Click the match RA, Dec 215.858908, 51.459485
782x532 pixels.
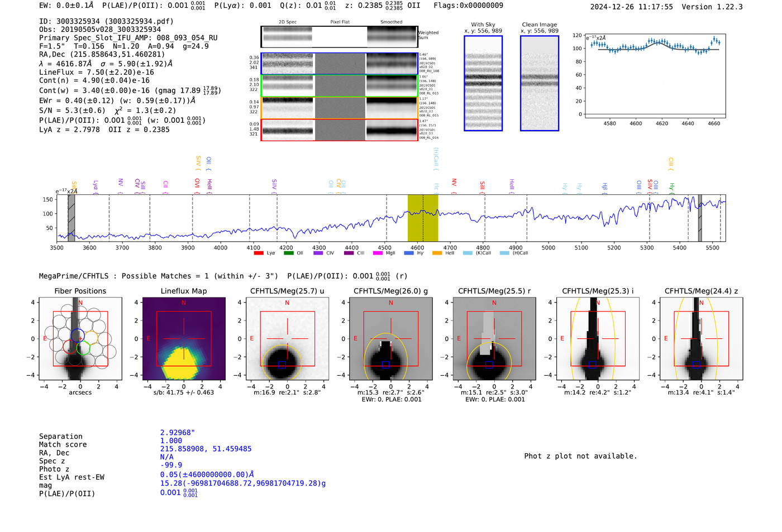206,449
